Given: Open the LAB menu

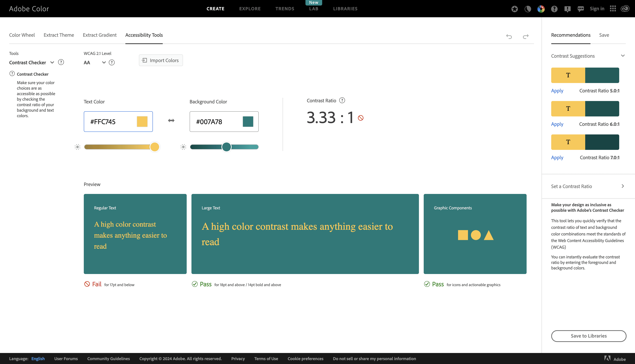Looking at the screenshot, I should (x=314, y=9).
